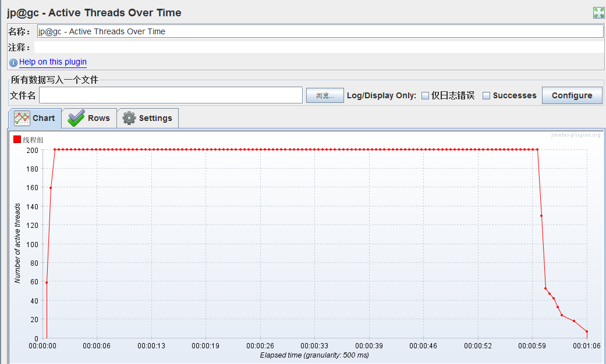The width and height of the screenshot is (606, 364).
Task: Click the jmeter-plugins.org watermark link
Action: [x=576, y=135]
